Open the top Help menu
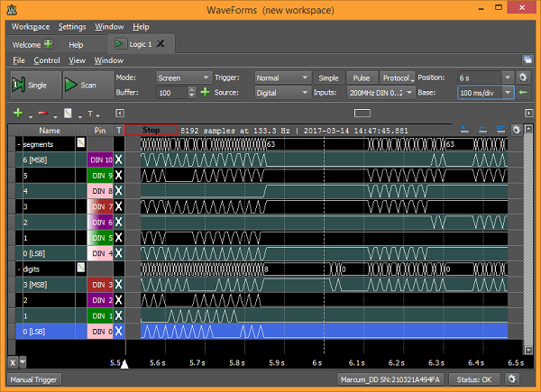This screenshot has width=541, height=392. pyautogui.click(x=141, y=26)
